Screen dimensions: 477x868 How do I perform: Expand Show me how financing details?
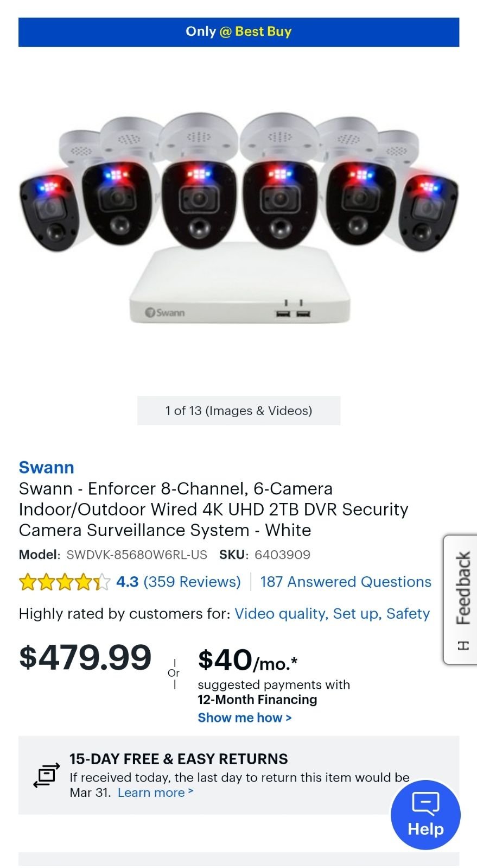click(245, 718)
